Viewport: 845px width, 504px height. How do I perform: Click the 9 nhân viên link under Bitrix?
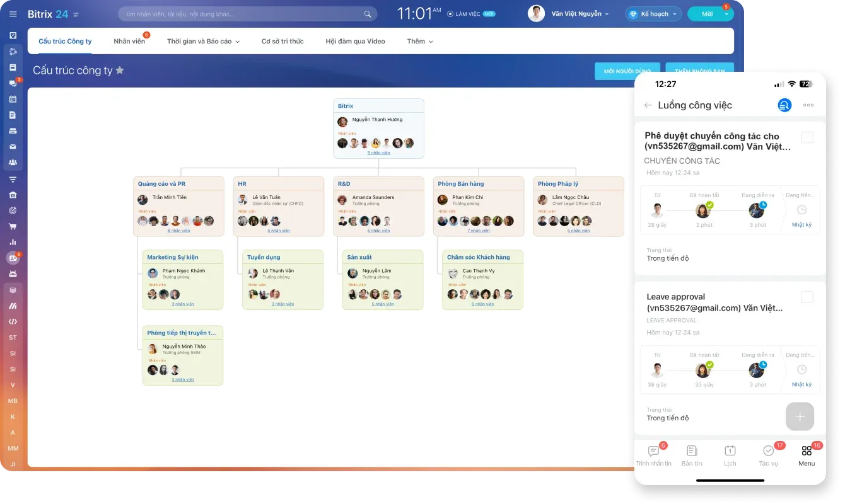378,153
